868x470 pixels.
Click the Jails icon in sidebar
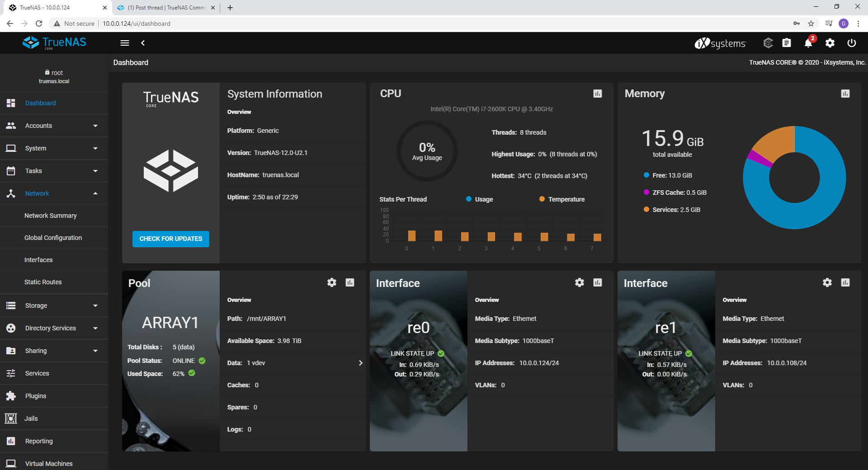pyautogui.click(x=11, y=418)
